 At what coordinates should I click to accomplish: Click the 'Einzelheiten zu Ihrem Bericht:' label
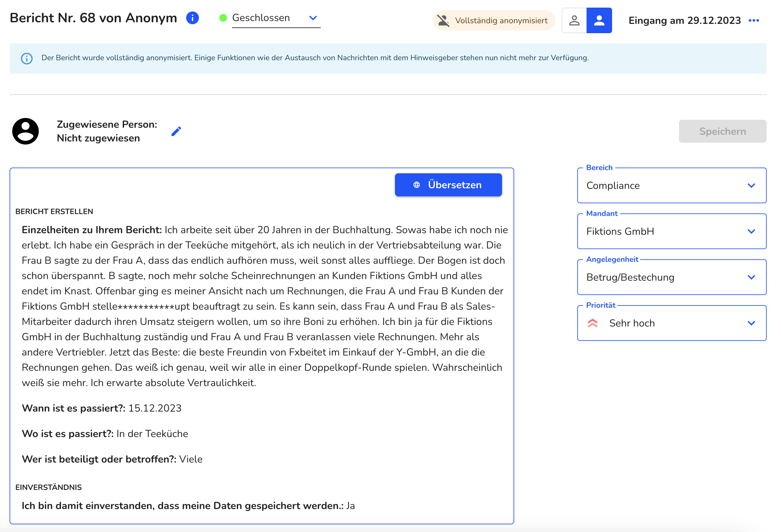92,230
